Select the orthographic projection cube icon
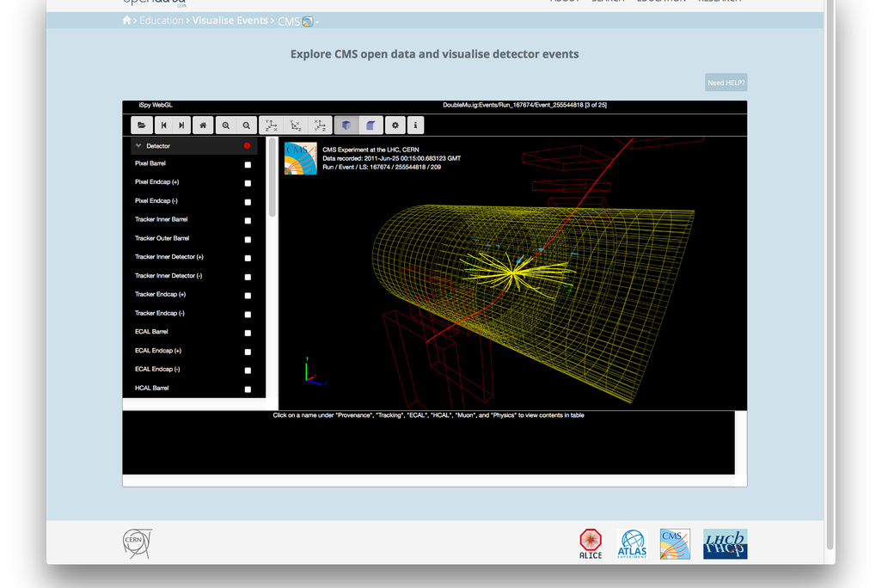This screenshot has height=588, width=882. 371,126
